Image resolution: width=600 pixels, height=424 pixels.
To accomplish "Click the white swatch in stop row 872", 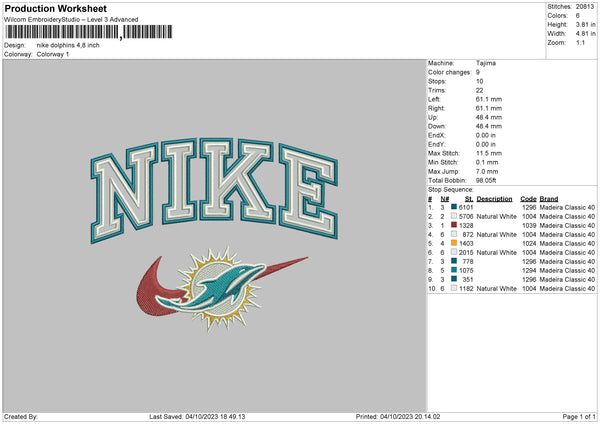I will point(454,234).
